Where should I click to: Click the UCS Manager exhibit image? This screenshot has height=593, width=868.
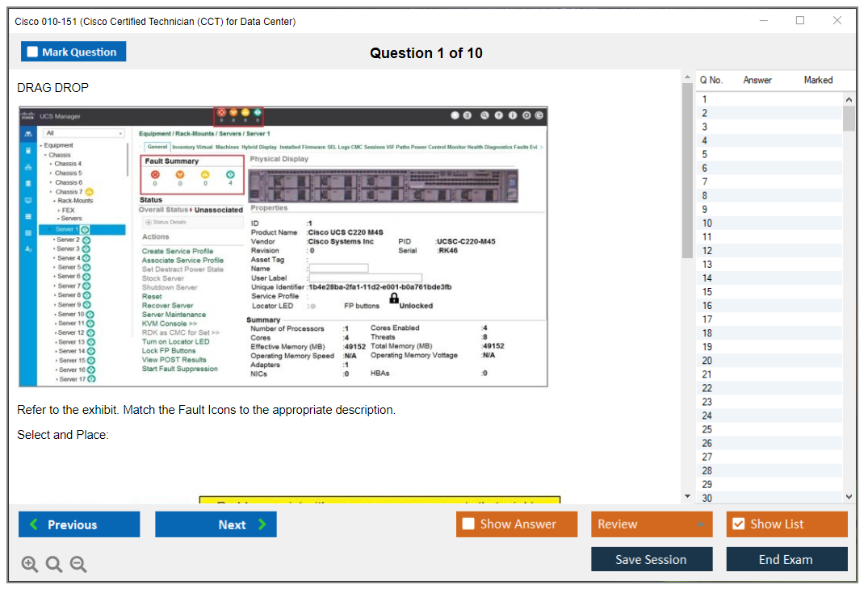pyautogui.click(x=283, y=246)
